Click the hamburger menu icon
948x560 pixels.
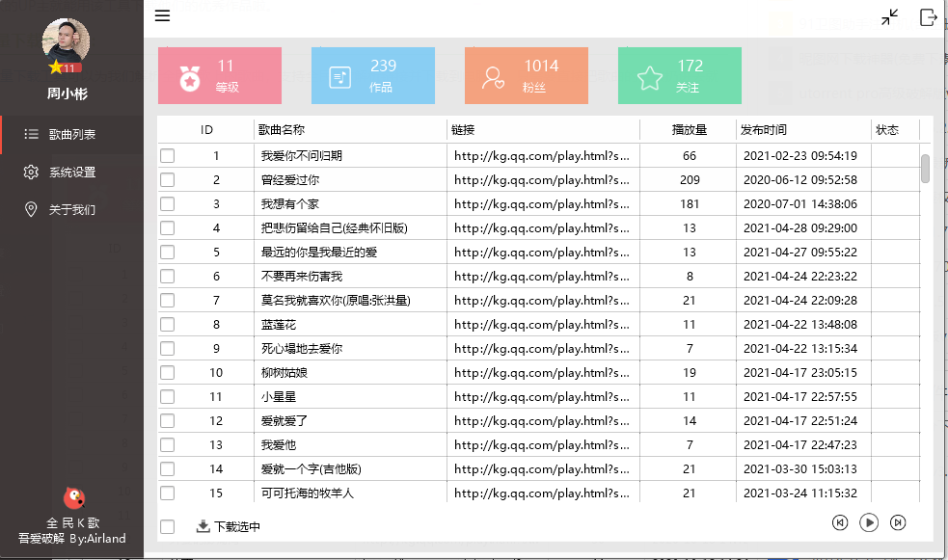pos(162,15)
